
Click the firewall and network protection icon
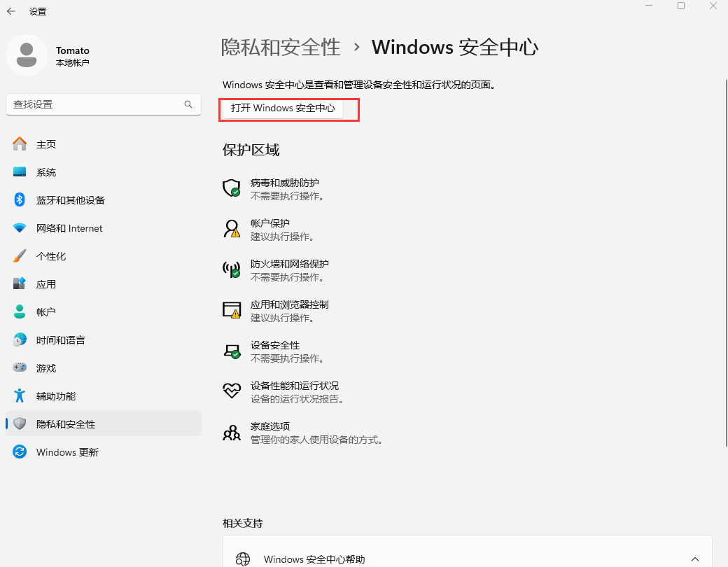tap(231, 269)
